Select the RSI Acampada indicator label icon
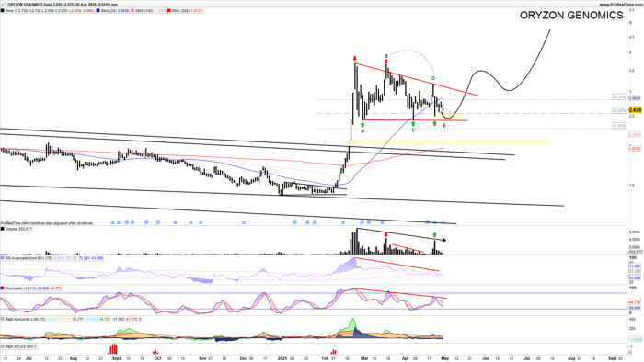 point(2,259)
